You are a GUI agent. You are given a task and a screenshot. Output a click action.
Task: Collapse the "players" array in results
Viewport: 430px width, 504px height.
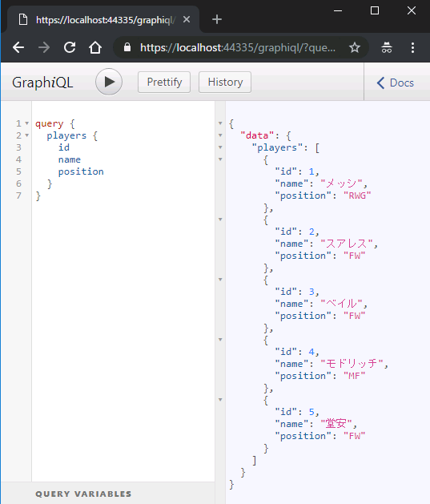coord(220,147)
